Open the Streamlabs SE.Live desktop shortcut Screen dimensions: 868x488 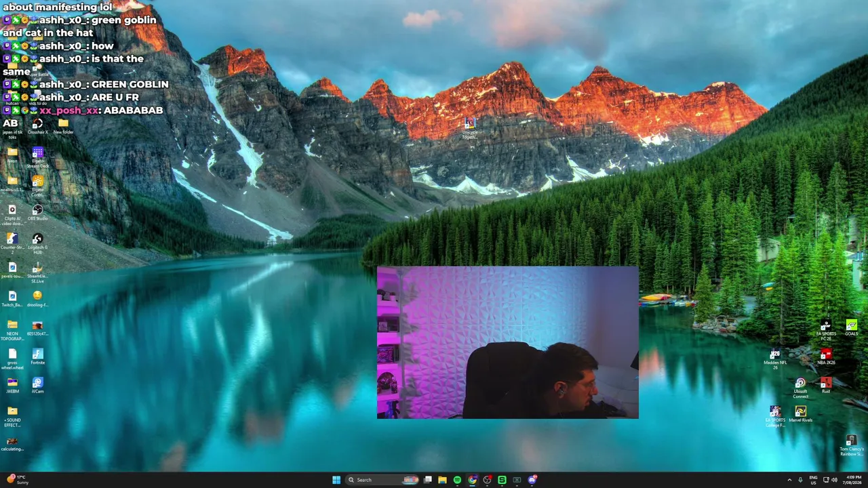pyautogui.click(x=37, y=272)
